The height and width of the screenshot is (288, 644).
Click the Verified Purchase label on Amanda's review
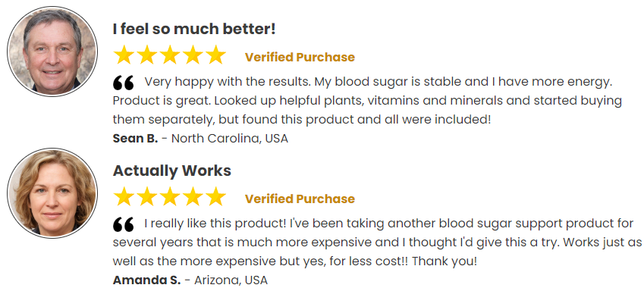300,199
